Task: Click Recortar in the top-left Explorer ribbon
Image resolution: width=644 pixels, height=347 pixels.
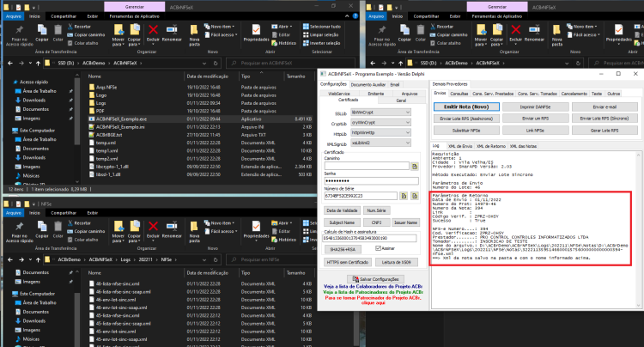Action: point(79,27)
